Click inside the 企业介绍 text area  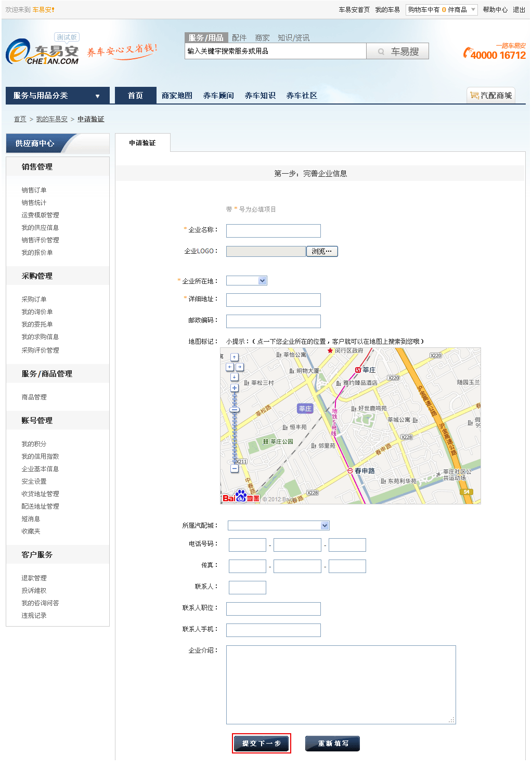pos(341,685)
